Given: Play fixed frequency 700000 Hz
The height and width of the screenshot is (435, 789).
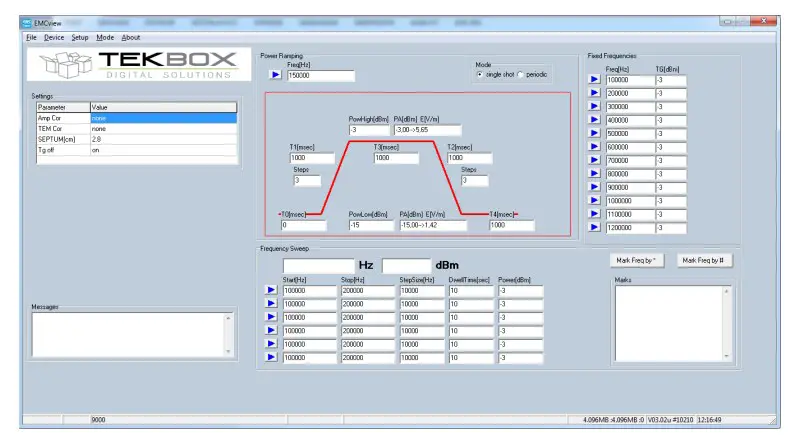Looking at the screenshot, I should point(594,160).
